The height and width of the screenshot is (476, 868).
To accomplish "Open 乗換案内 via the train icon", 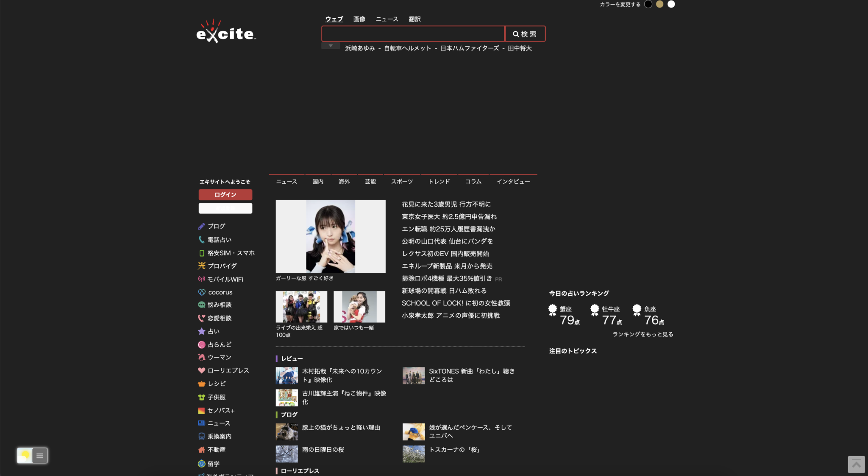I will tap(202, 436).
